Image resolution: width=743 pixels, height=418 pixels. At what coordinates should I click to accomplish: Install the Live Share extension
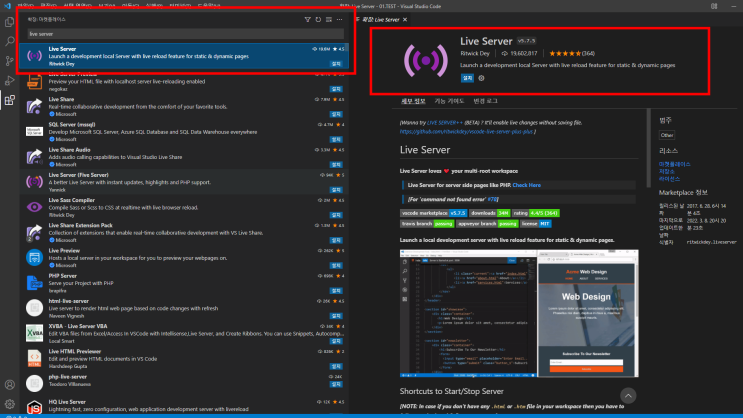point(336,114)
